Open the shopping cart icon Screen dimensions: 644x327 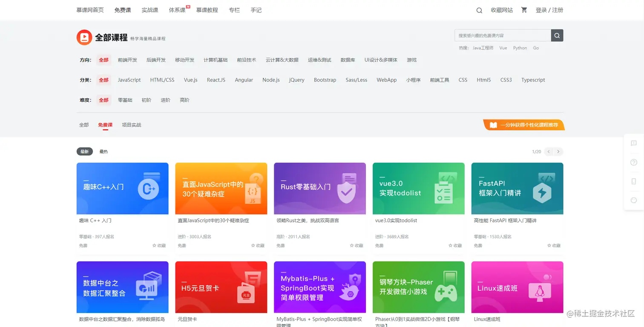[x=524, y=10]
